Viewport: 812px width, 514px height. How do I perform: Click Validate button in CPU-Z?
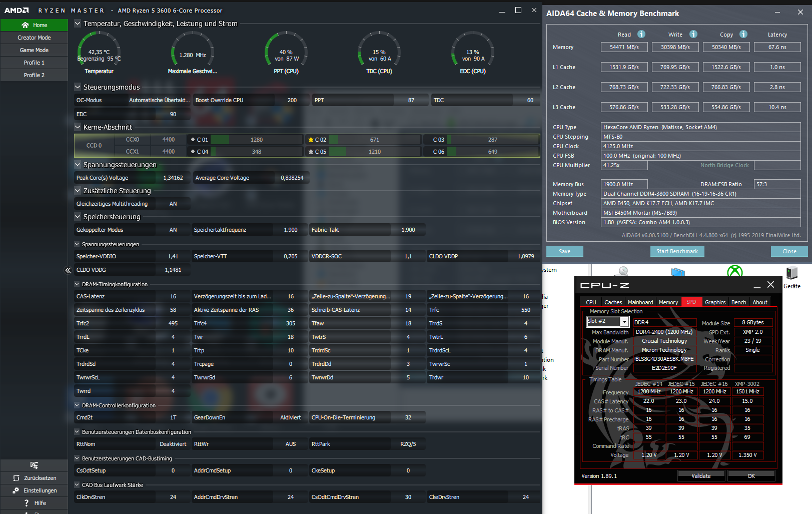coord(701,476)
